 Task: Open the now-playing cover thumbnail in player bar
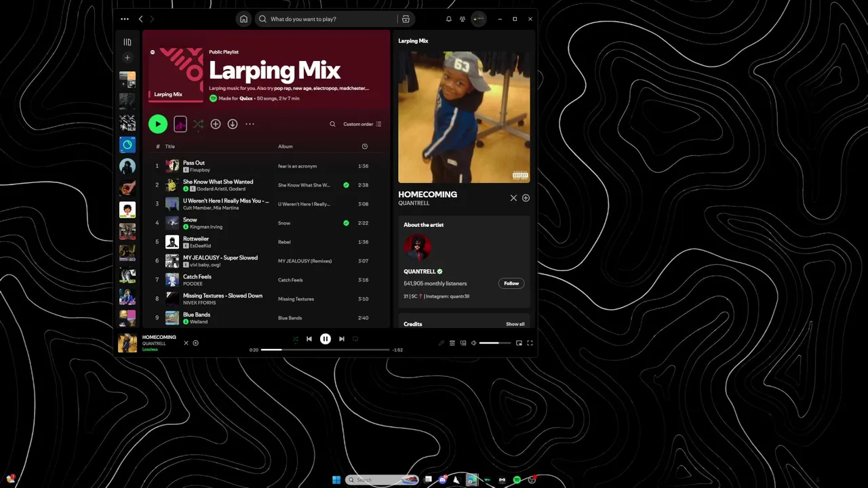coord(127,343)
